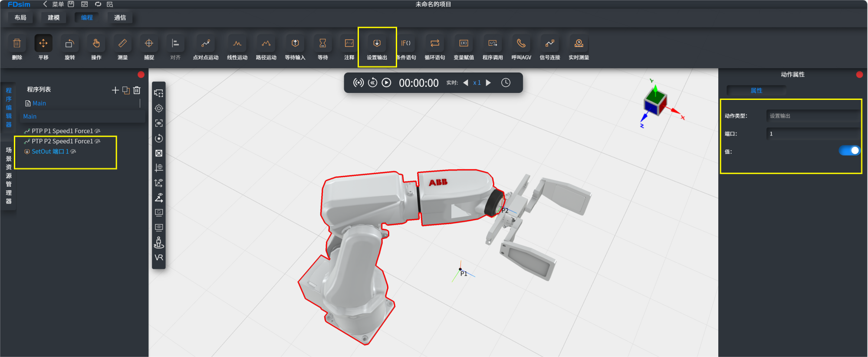Insert a linear motion (线性运动) command

pyautogui.click(x=237, y=47)
